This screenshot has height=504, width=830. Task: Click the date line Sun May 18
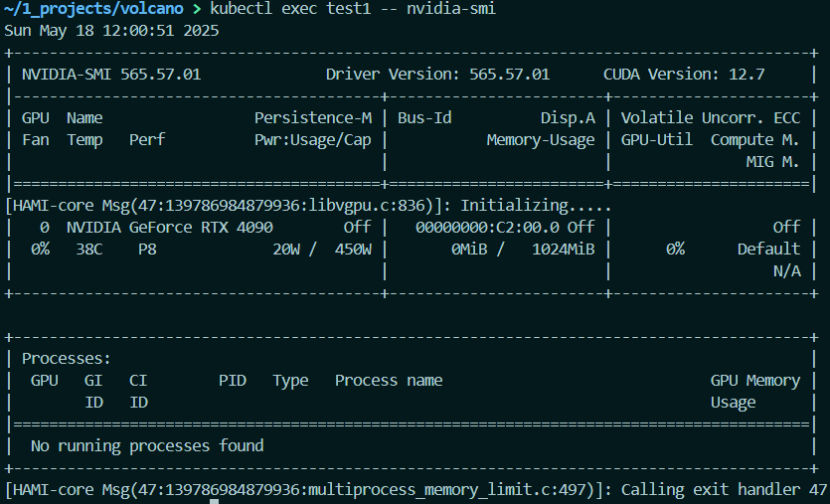(112, 30)
